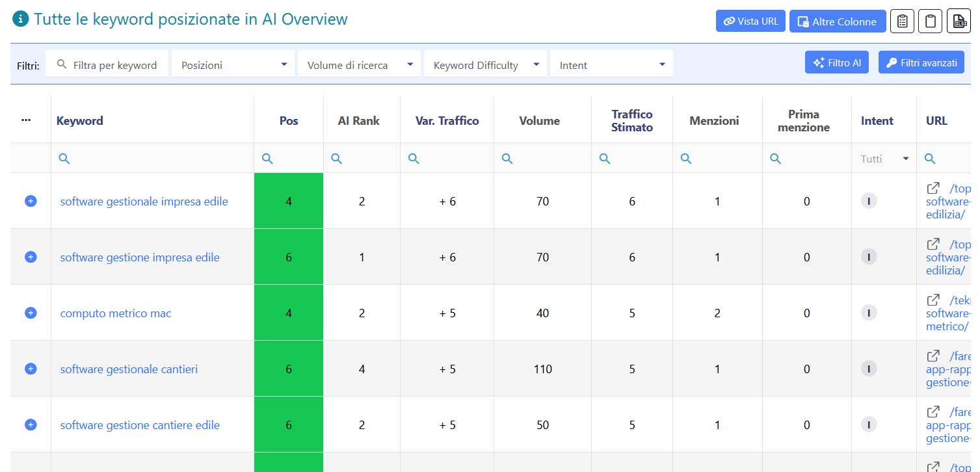Viewport: 980px width, 472px height.
Task: Expand row software gestione cantiere edile
Action: [x=31, y=425]
